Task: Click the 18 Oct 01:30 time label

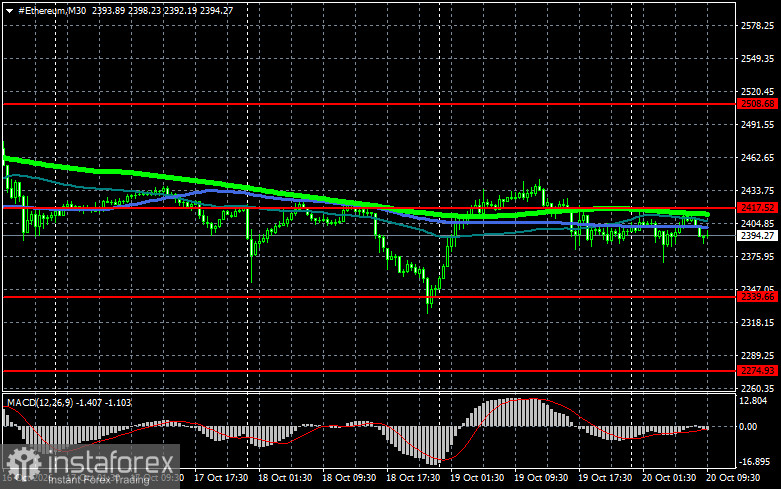Action: (x=285, y=478)
